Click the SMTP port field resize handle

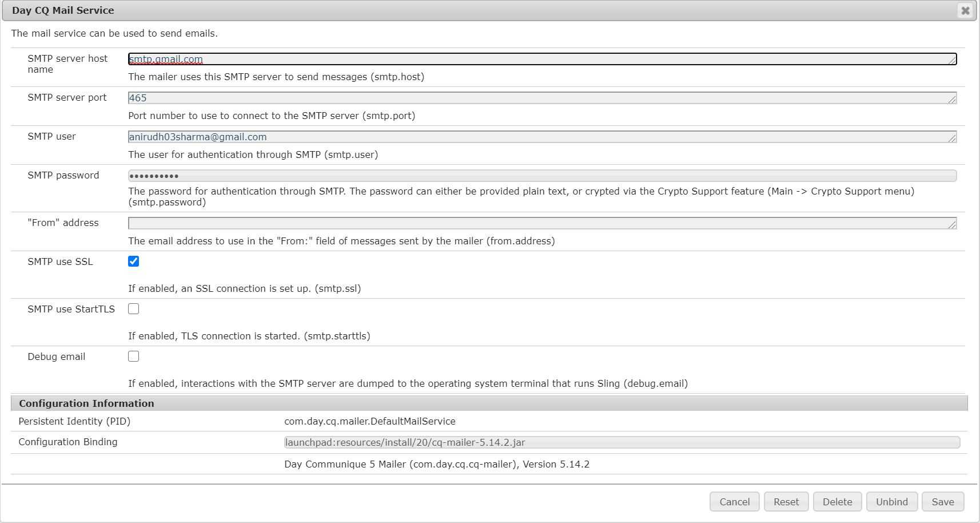953,100
